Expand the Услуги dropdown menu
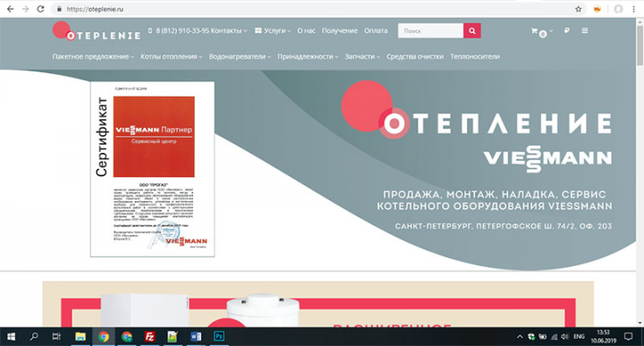The height and width of the screenshot is (346, 644). 273,30
